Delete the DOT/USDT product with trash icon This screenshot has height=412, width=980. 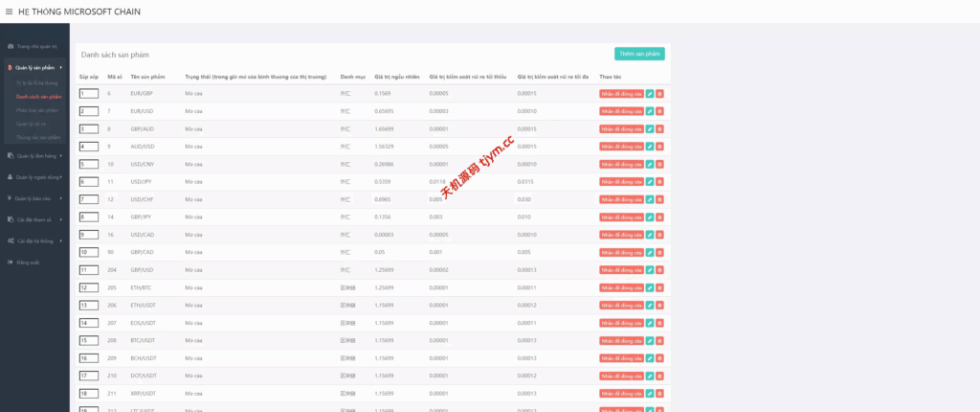coord(659,376)
